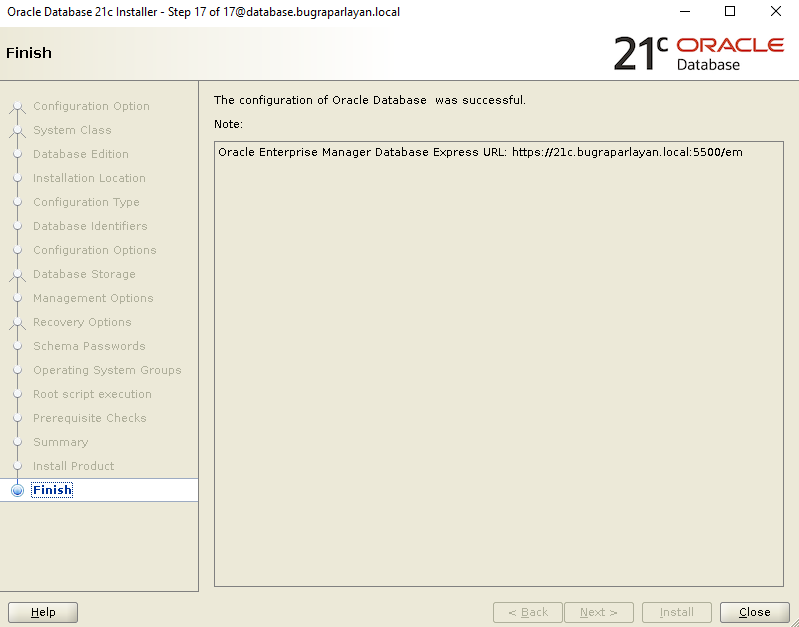Screen dimensions: 799x627
Task: Select the Configuration Option step
Action: 91,106
